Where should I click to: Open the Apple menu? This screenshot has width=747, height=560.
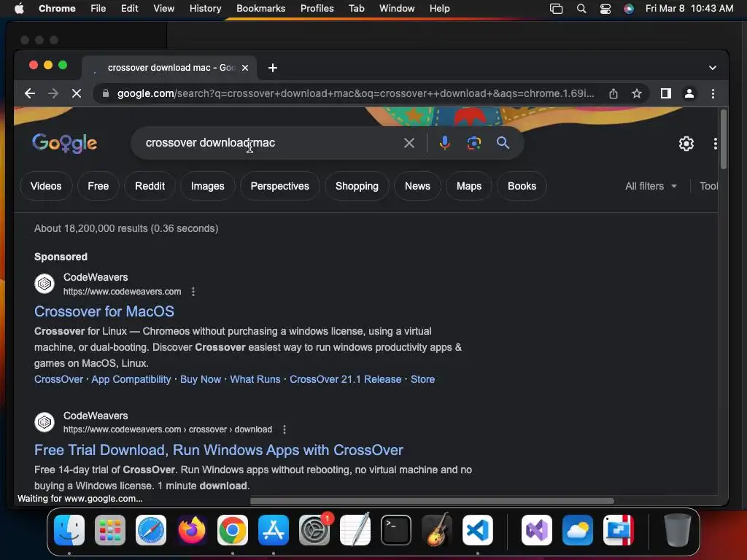click(19, 8)
